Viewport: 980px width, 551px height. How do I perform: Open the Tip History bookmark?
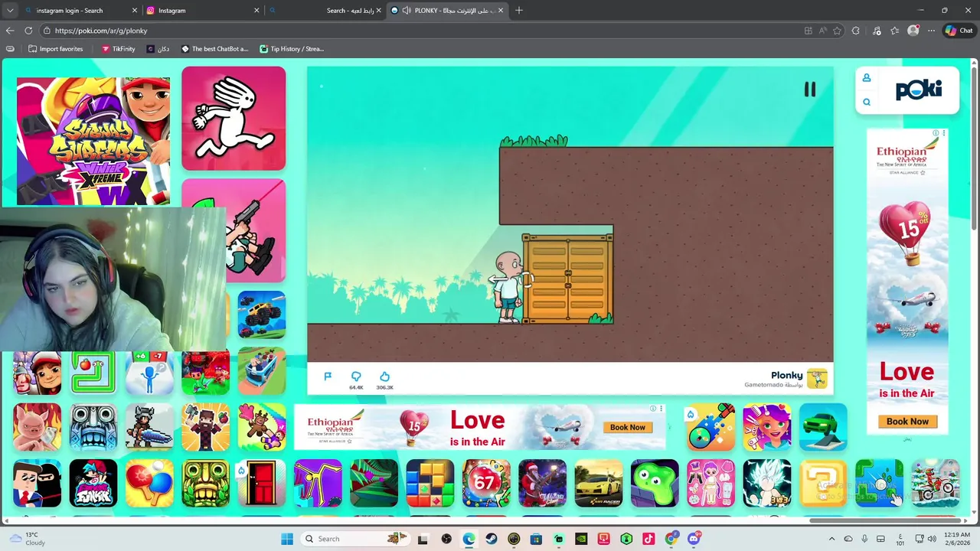pos(292,49)
